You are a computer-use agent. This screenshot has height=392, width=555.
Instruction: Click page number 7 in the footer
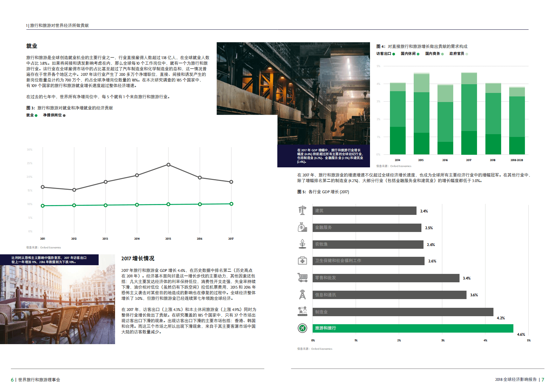coord(543,380)
